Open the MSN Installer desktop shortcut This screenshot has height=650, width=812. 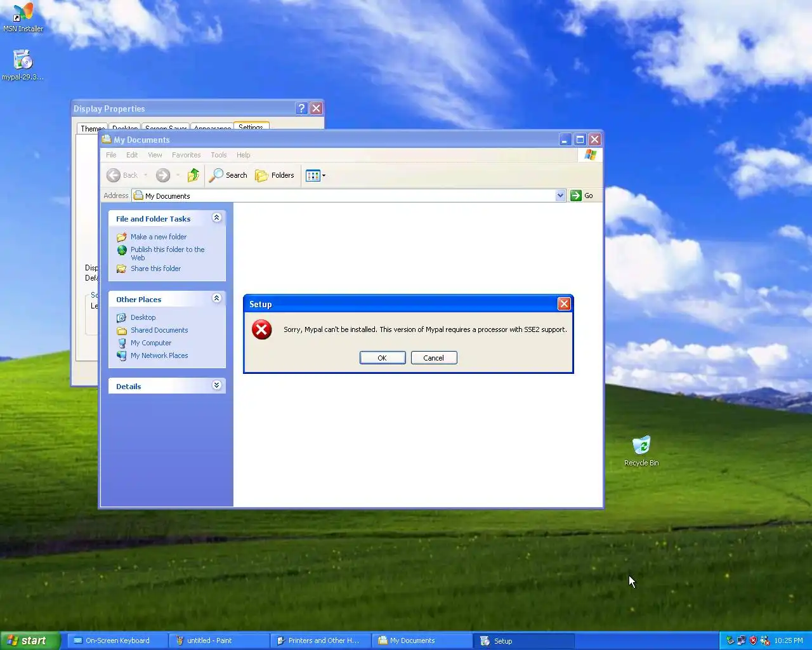(23, 17)
